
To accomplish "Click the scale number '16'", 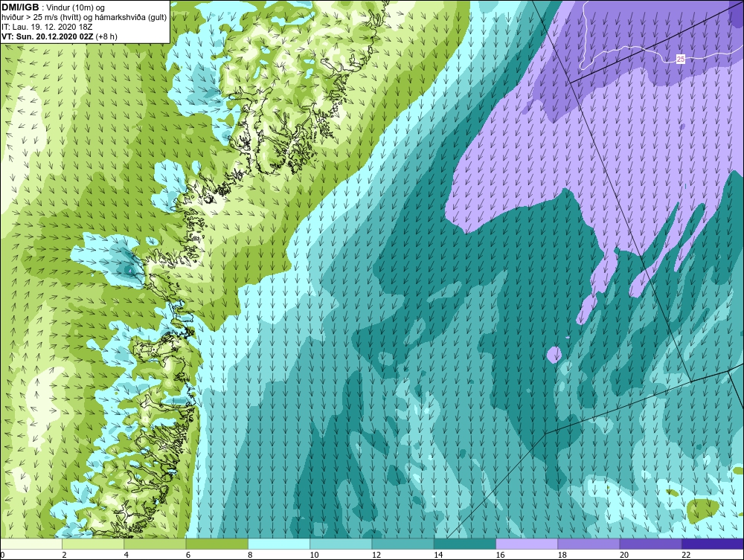I will point(500,555).
